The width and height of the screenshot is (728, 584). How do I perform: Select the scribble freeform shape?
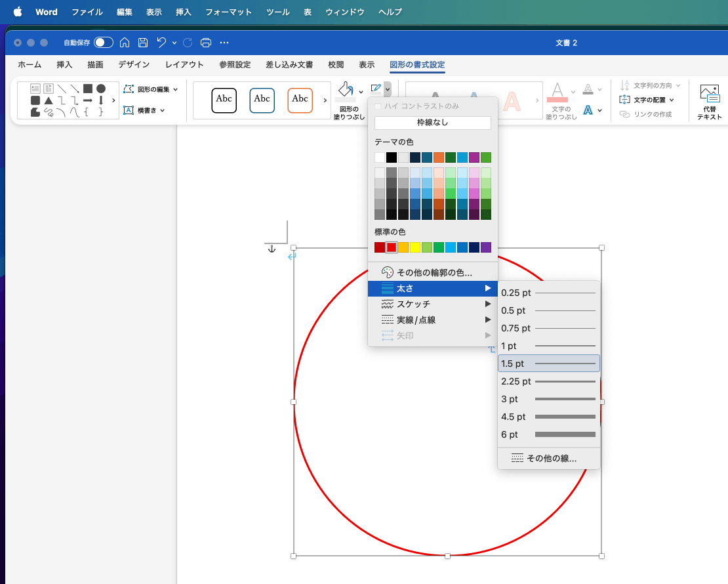point(49,112)
